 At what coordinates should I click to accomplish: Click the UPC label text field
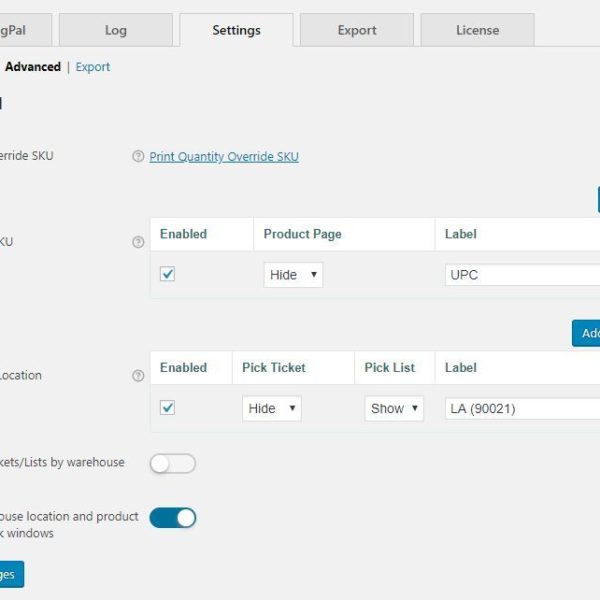point(522,275)
